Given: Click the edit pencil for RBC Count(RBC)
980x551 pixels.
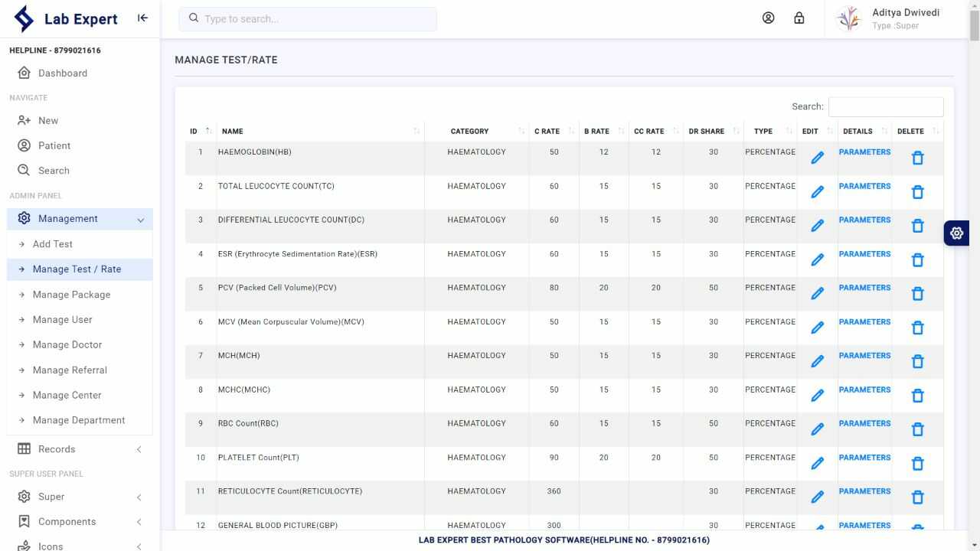Looking at the screenshot, I should pyautogui.click(x=817, y=429).
